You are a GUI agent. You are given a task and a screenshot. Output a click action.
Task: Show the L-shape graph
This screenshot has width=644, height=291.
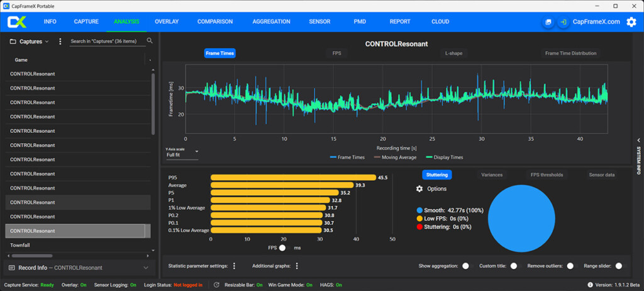(454, 53)
